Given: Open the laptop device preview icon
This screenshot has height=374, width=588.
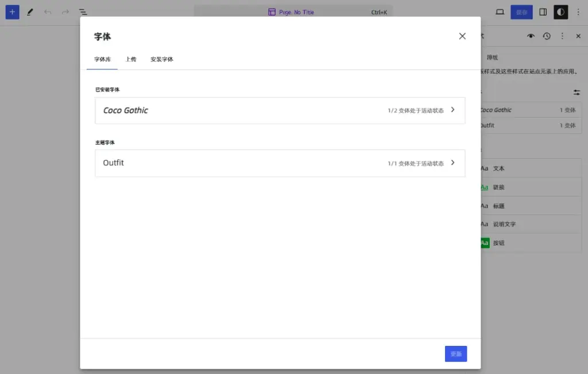Looking at the screenshot, I should (x=500, y=12).
